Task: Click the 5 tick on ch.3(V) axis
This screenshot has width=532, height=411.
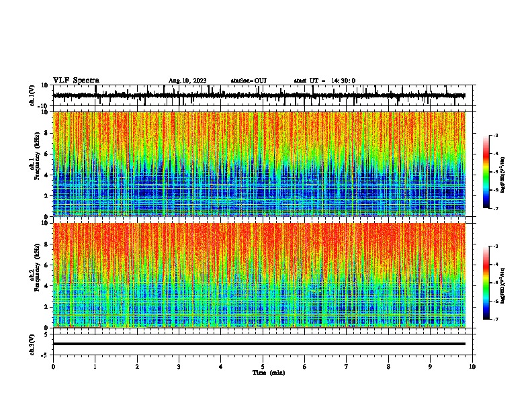Action: coord(47,334)
